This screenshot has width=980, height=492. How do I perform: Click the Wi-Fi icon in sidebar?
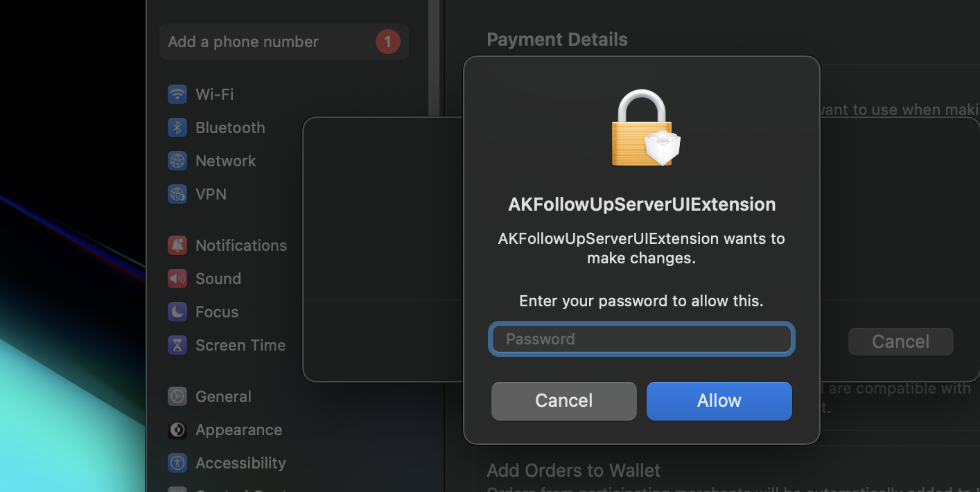pos(177,94)
